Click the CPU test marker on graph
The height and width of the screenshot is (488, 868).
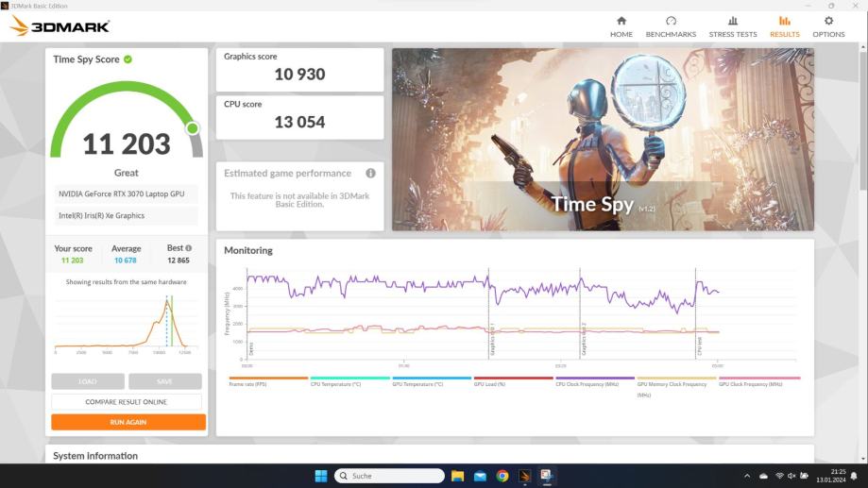point(699,345)
